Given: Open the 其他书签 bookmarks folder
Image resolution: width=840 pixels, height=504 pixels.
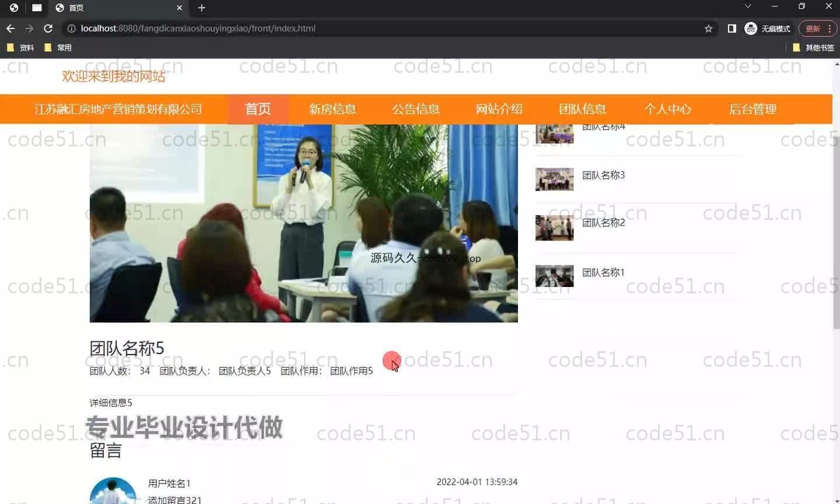Looking at the screenshot, I should click(813, 48).
